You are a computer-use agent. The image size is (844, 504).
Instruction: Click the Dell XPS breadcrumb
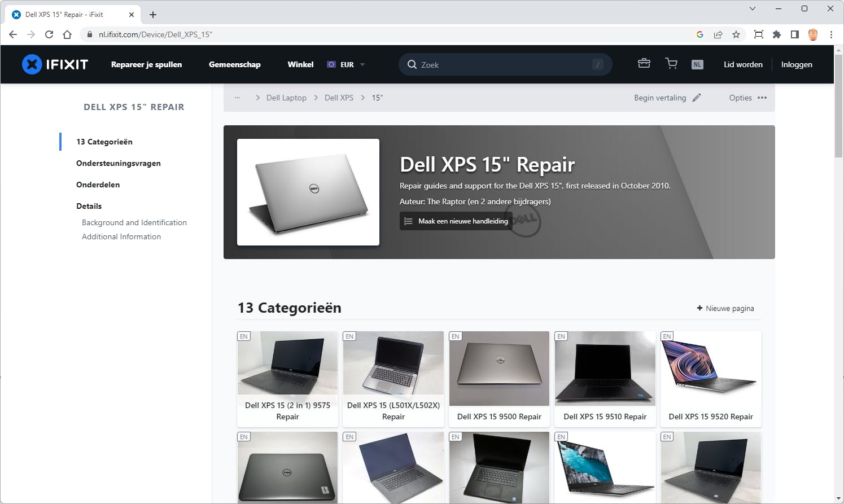(x=339, y=98)
